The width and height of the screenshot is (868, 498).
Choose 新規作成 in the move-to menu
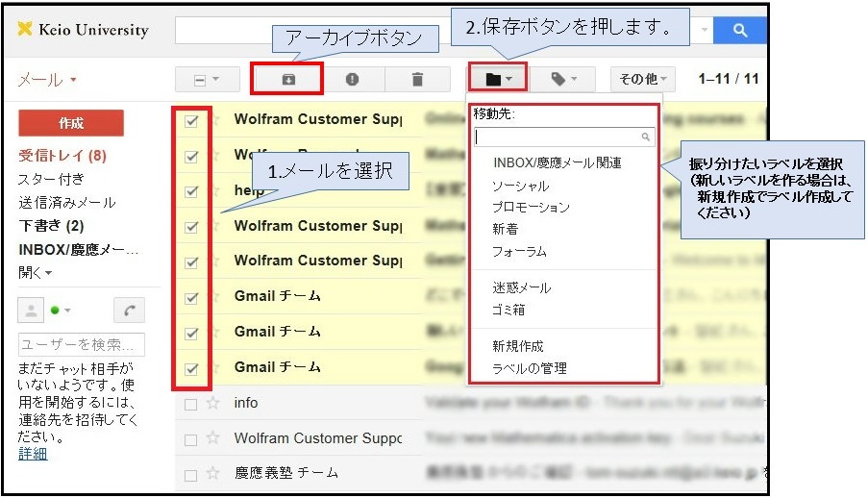(518, 346)
